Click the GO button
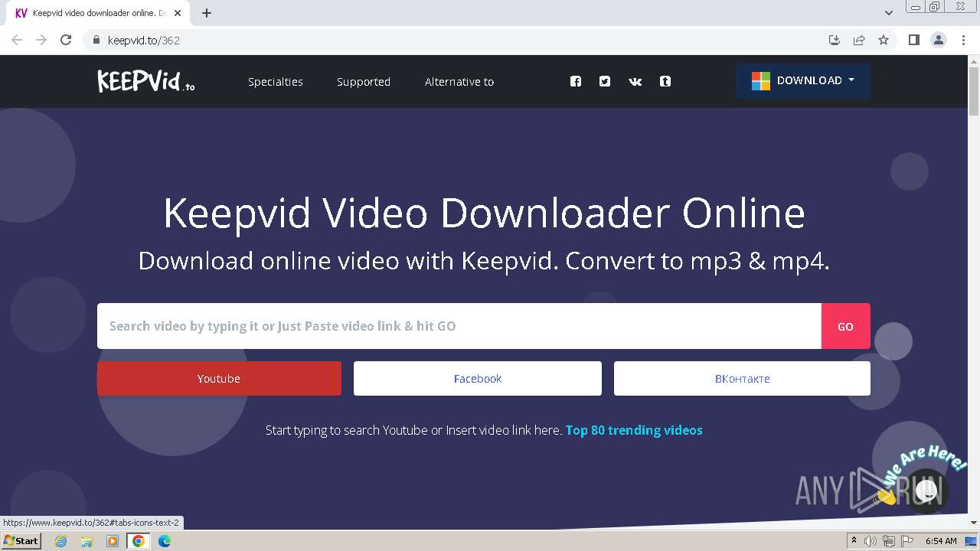The width and height of the screenshot is (980, 551). pos(845,326)
